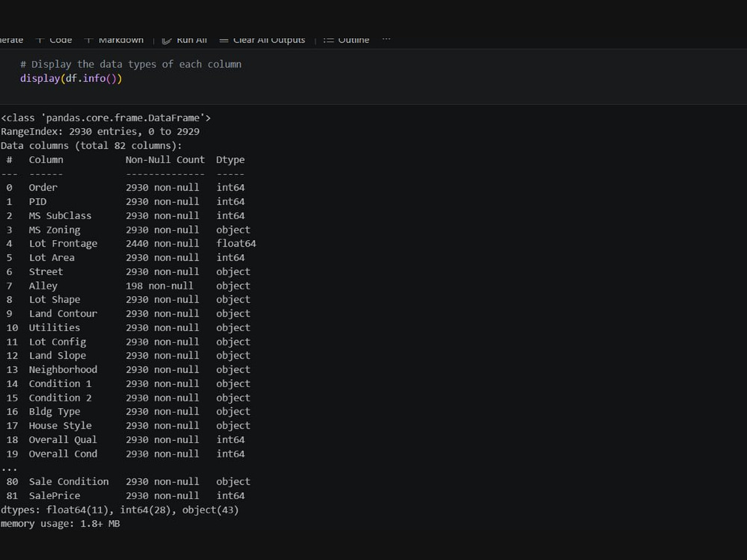Image resolution: width=747 pixels, height=560 pixels.
Task: Click the '# Display the data types' comment
Action: (131, 64)
